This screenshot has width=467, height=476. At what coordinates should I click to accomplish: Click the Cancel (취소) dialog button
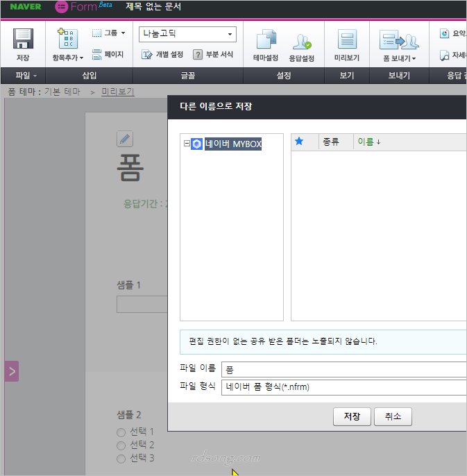[x=393, y=416]
